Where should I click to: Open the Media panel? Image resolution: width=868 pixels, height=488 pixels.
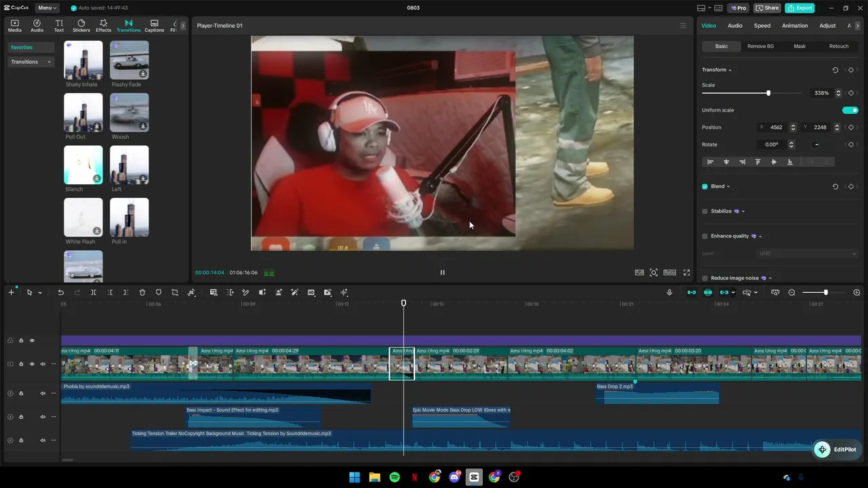tap(14, 26)
